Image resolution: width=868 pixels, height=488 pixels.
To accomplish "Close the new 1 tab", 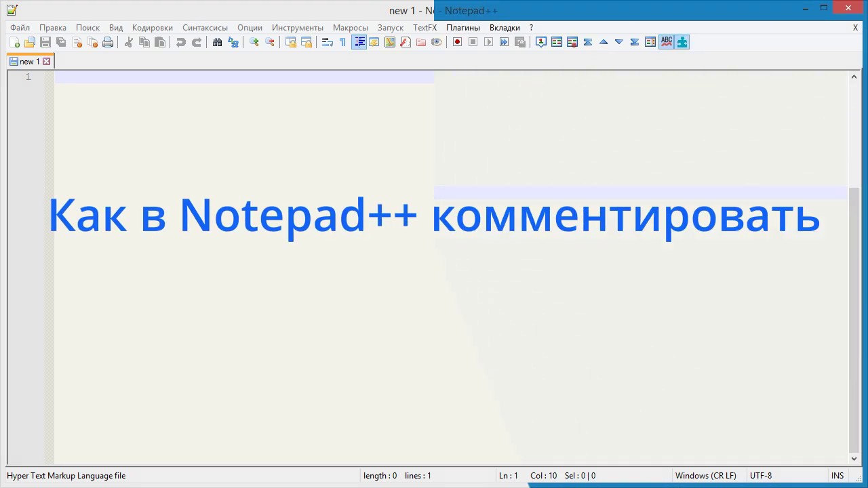I will 47,62.
